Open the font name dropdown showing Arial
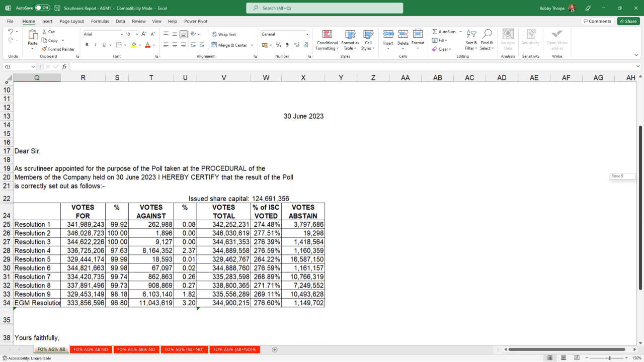Viewport: 644px width, 362px height. 121,34
